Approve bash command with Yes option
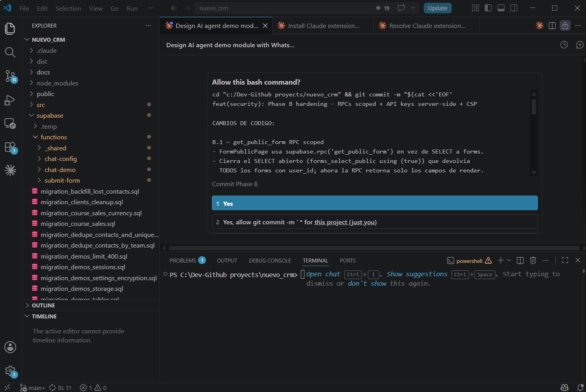Image resolution: width=586 pixels, height=392 pixels. (375, 203)
